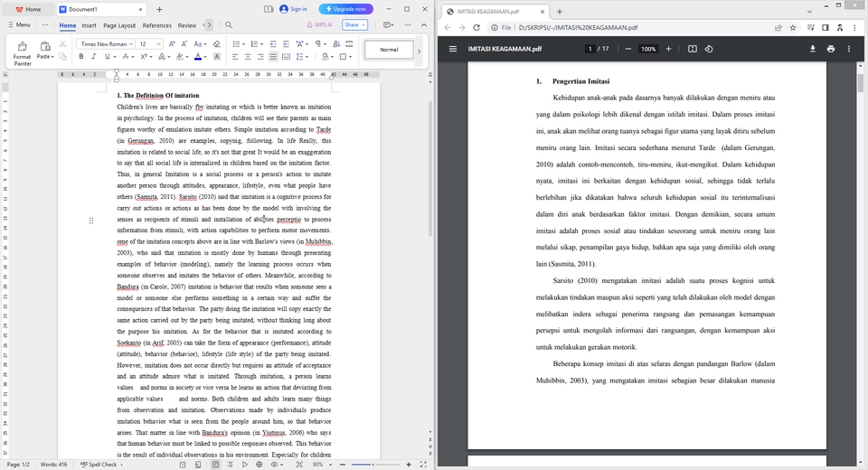Open the search magnifier in WPS
868x470 pixels.
click(229, 25)
